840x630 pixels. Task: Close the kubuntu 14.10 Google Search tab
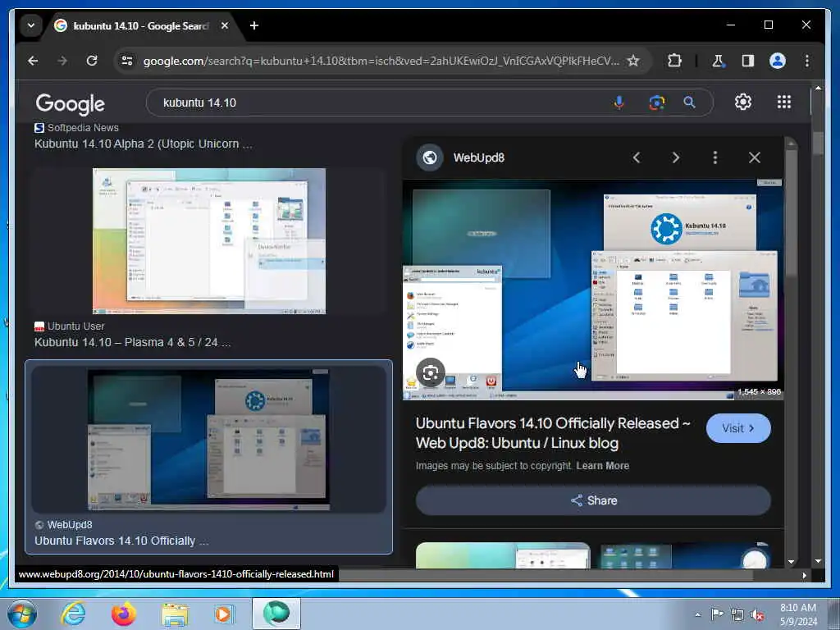pyautogui.click(x=225, y=25)
